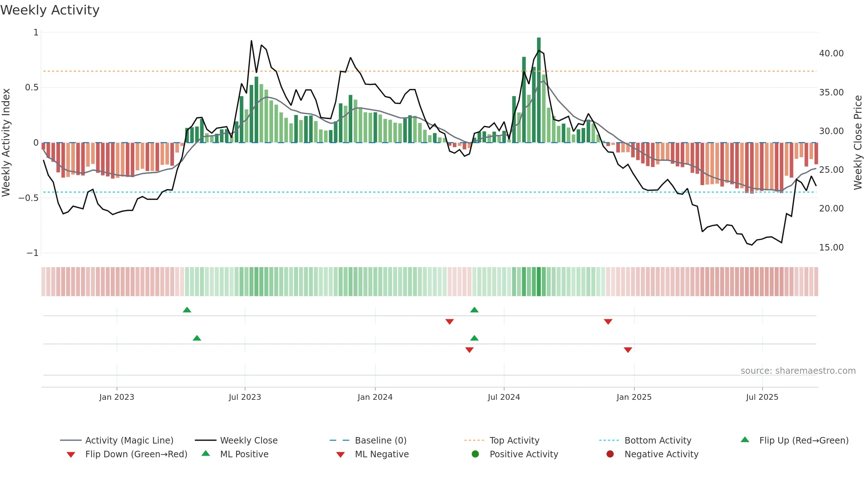Toggle the Baseline (0) legend entry

tap(368, 440)
